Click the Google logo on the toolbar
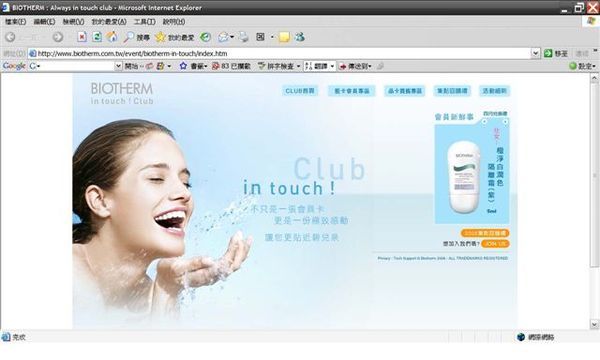600x360 pixels. click(x=14, y=66)
